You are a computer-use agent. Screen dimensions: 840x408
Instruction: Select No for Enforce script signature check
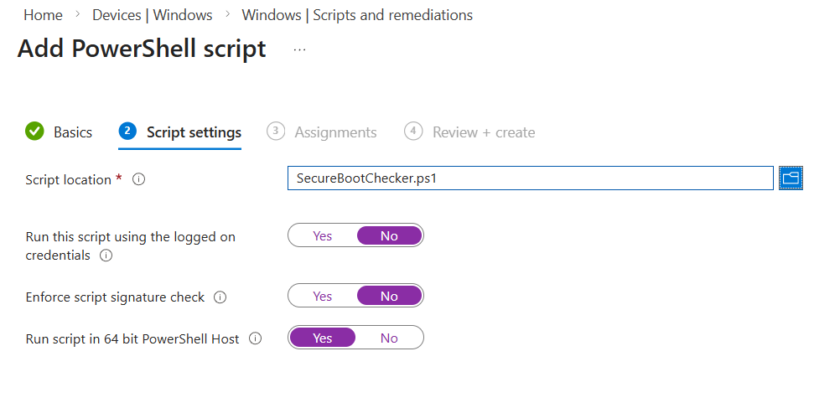tap(389, 297)
